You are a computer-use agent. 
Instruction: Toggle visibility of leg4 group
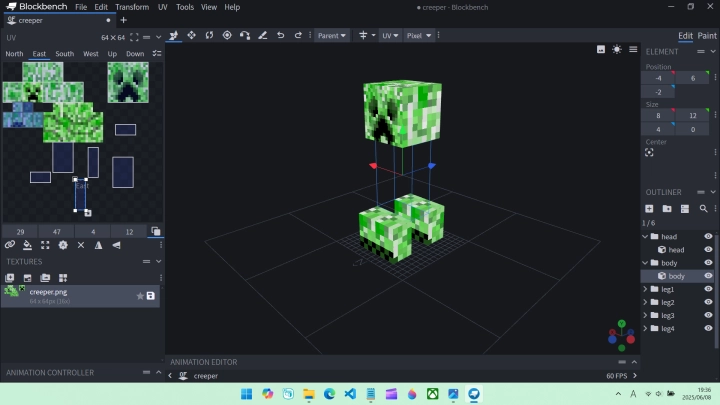click(708, 328)
